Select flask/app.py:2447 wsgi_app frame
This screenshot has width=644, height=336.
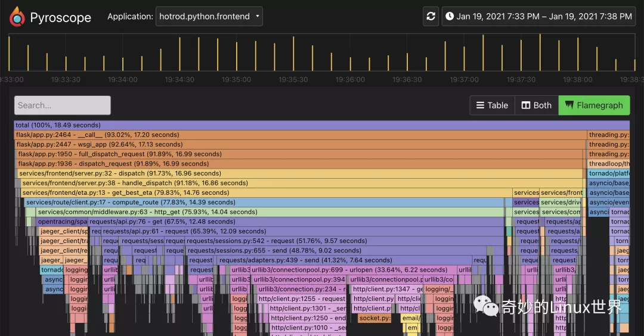tap(300, 144)
